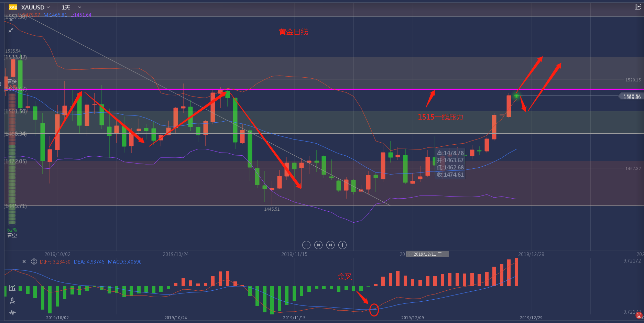Image resolution: width=644 pixels, height=323 pixels.
Task: Jump to previous bar with skip-back button
Action: [x=318, y=245]
